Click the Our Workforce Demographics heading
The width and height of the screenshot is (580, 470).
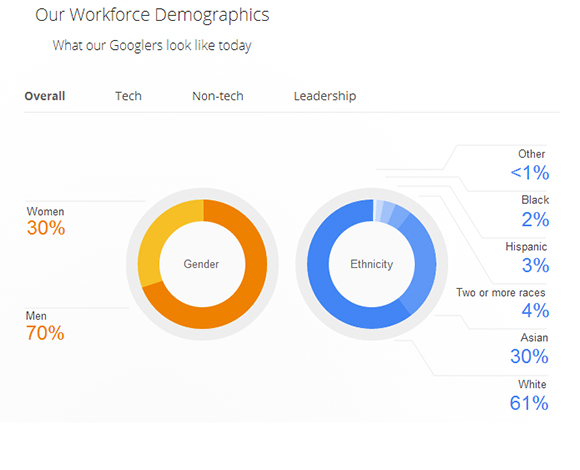[152, 15]
